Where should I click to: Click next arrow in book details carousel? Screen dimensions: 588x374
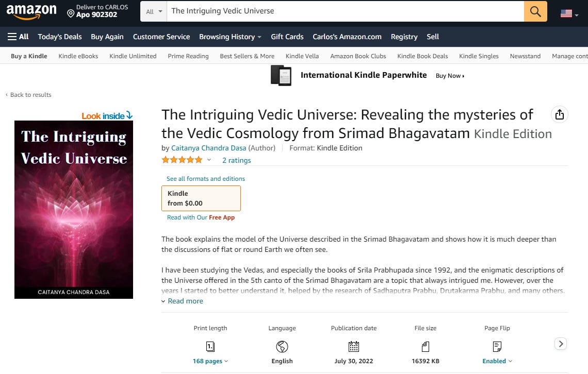561,344
